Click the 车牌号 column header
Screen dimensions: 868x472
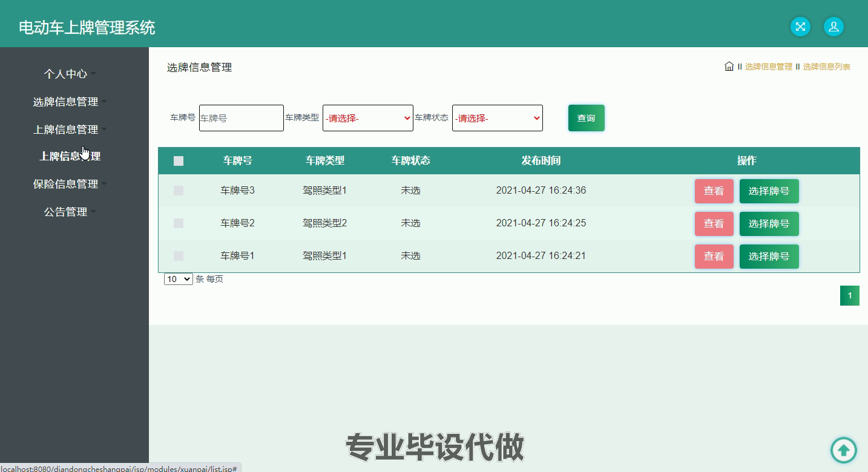[237, 160]
